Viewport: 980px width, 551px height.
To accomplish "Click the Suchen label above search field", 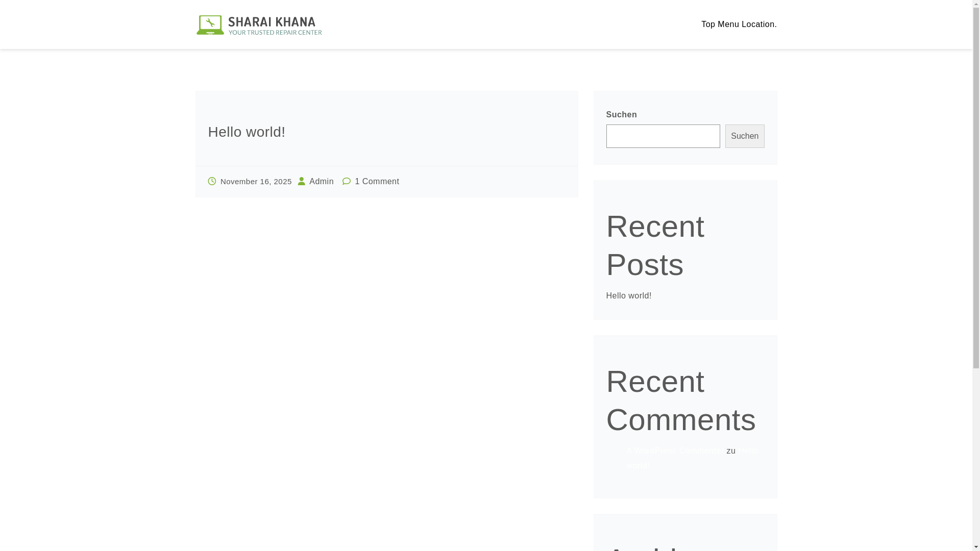I will click(621, 115).
